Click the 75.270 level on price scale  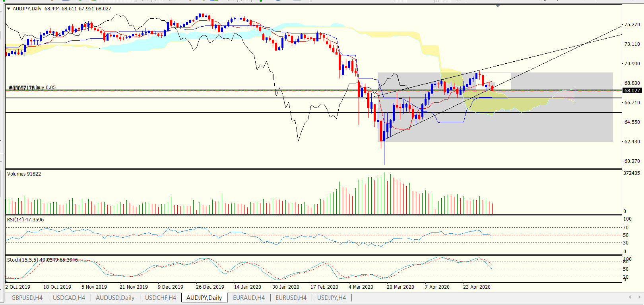coord(632,25)
